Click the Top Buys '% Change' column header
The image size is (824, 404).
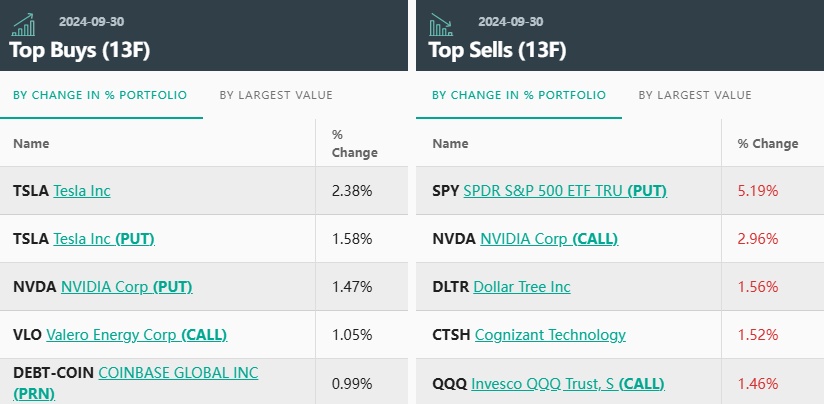point(354,143)
